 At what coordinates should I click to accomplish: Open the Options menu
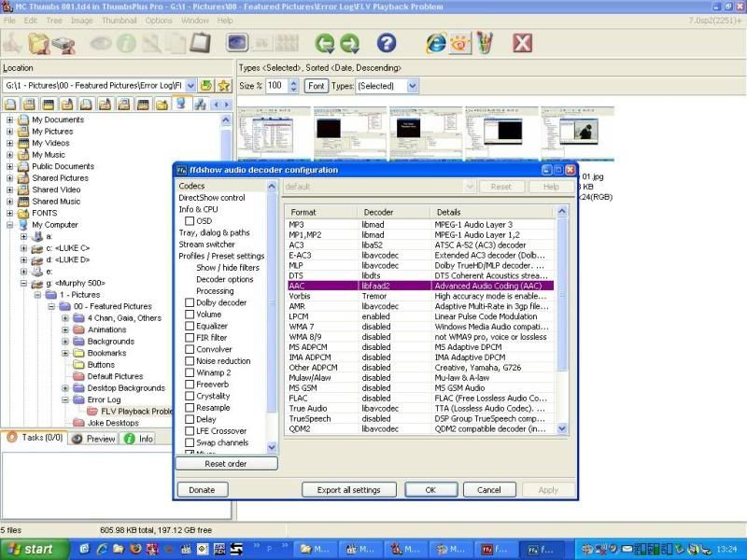(159, 21)
